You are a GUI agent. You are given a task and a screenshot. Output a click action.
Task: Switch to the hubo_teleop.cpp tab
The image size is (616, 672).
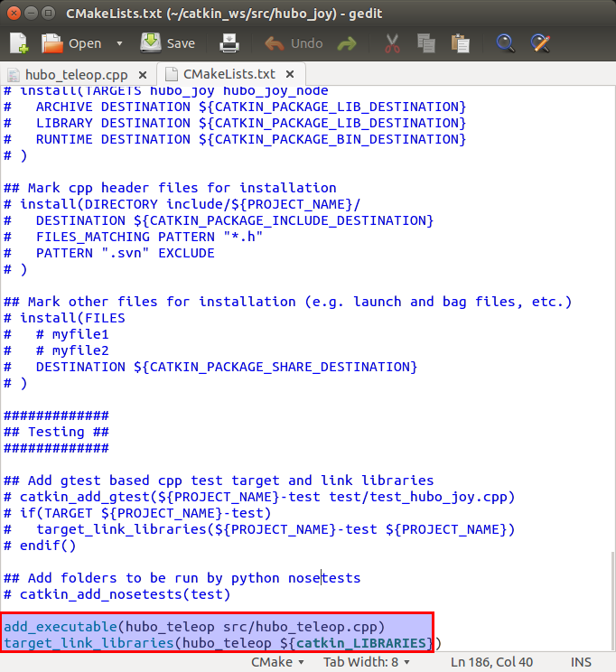point(76,75)
